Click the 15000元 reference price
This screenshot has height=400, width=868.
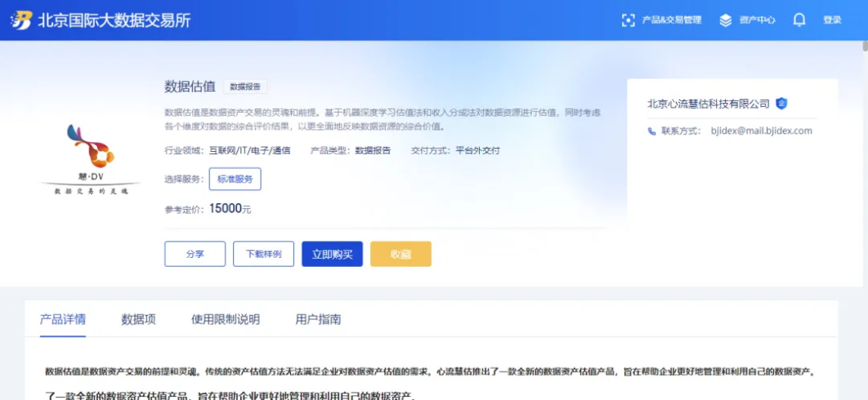[230, 209]
